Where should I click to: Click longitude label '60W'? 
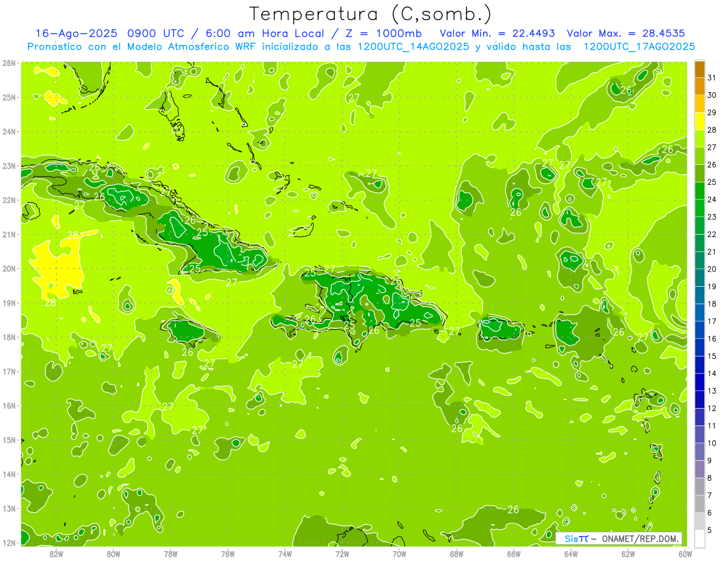click(686, 554)
